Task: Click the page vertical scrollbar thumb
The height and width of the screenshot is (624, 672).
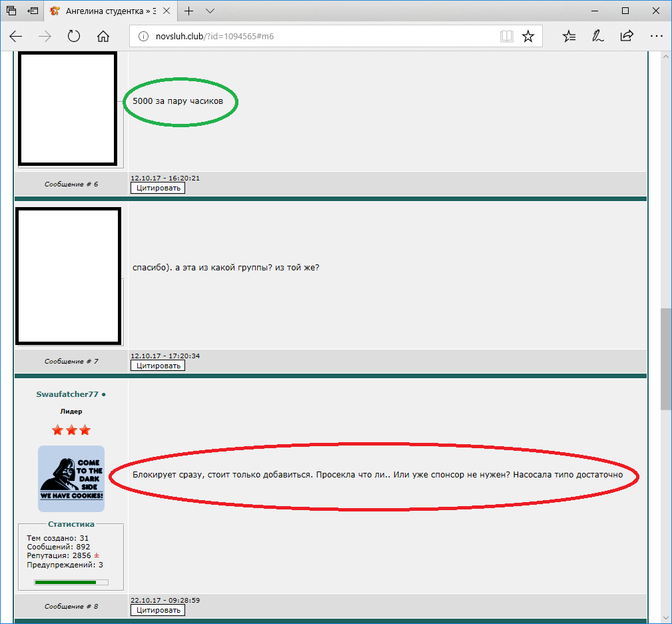Action: [665, 360]
